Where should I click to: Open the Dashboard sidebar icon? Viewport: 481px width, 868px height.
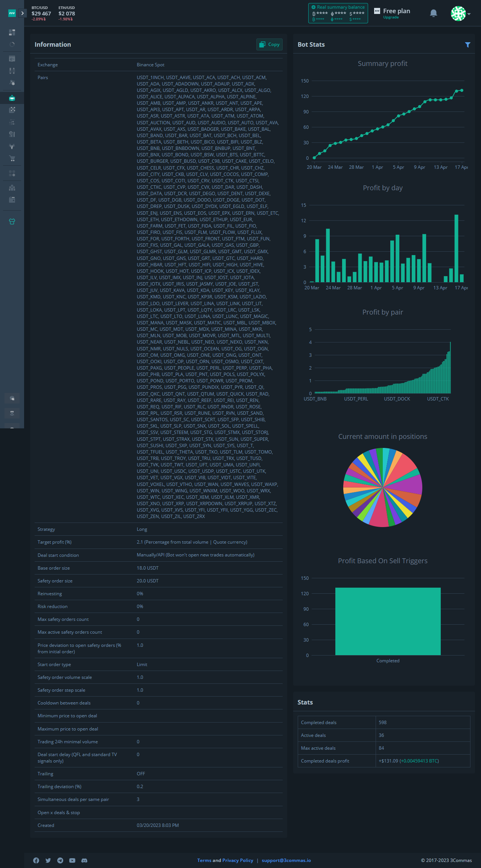coord(12,32)
